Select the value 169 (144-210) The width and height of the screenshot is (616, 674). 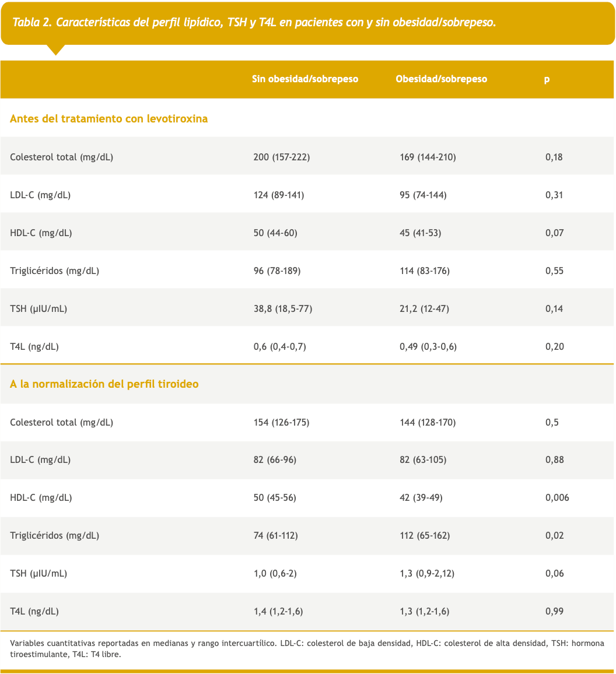tap(428, 157)
